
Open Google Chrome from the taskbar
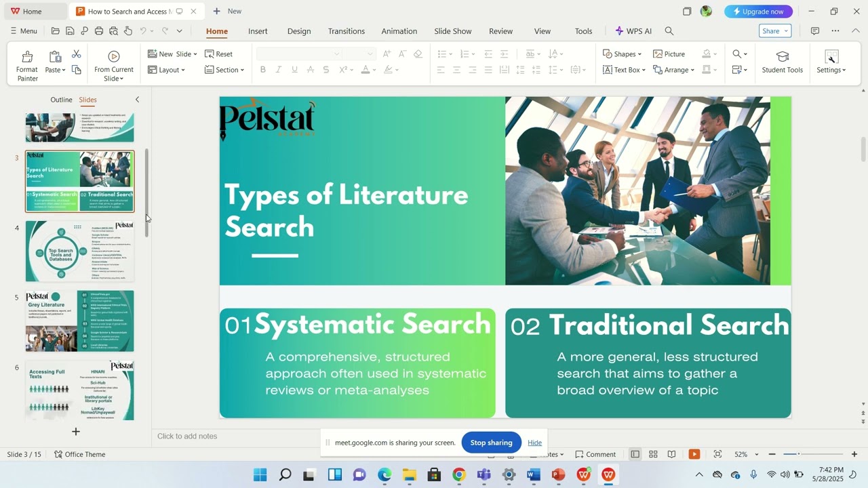pyautogui.click(x=459, y=475)
